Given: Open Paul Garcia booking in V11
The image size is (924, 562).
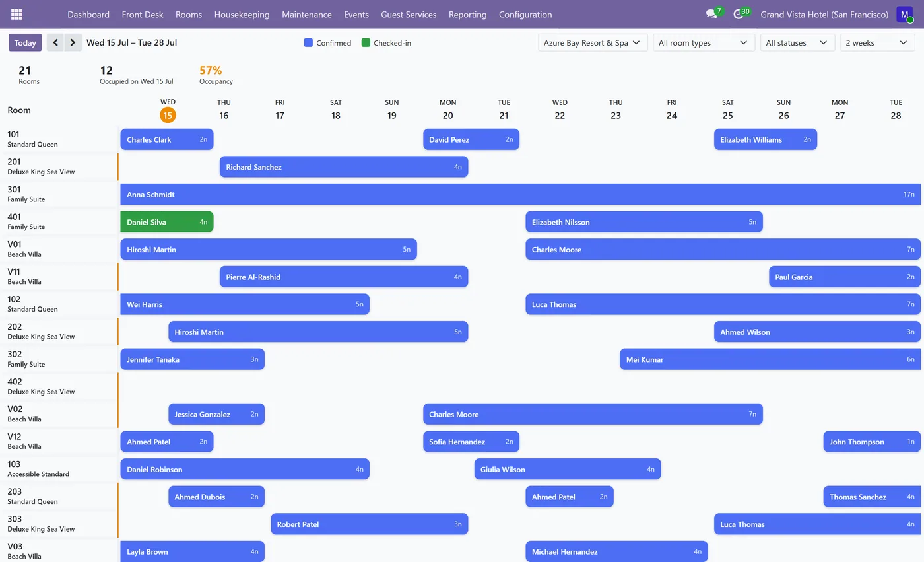Looking at the screenshot, I should tap(845, 277).
